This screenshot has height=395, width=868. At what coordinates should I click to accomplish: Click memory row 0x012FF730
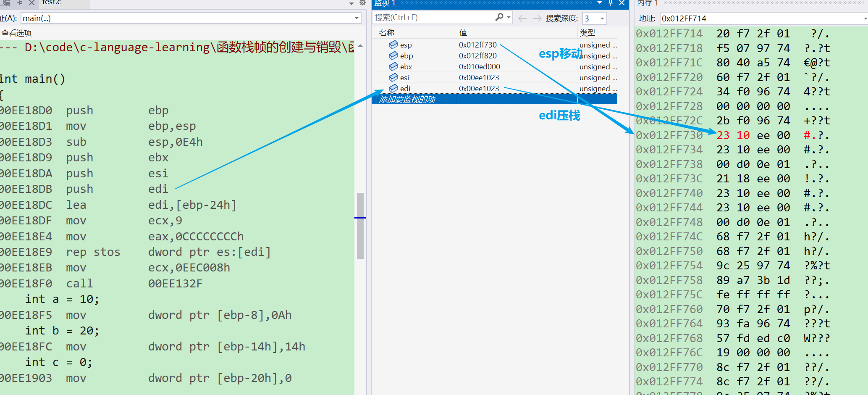point(733,135)
